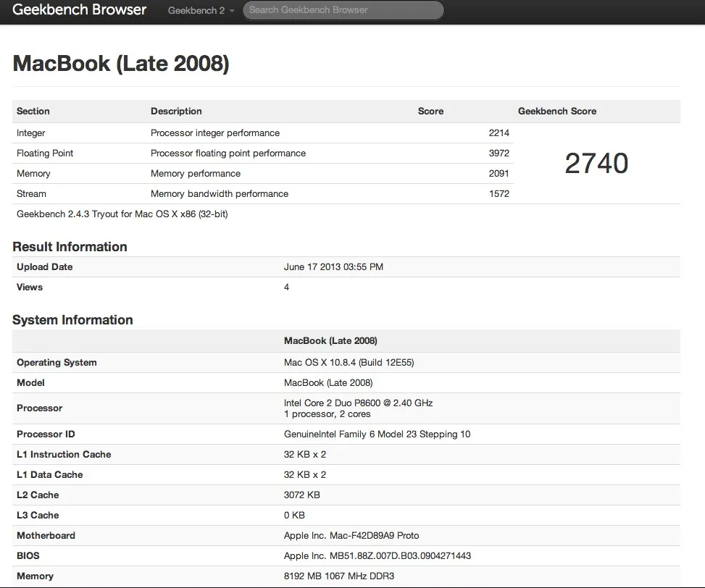
Task: Select the L3 Cache value 0 KB
Action: pyautogui.click(x=294, y=516)
